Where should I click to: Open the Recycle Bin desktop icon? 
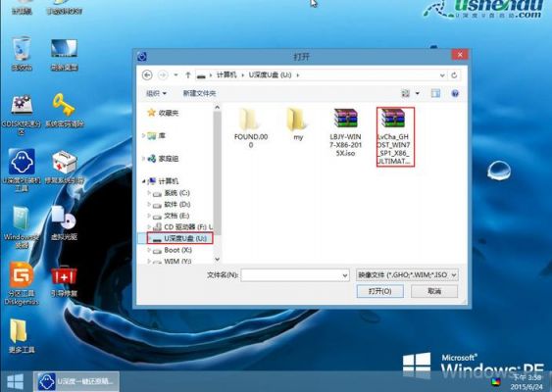coord(22,53)
